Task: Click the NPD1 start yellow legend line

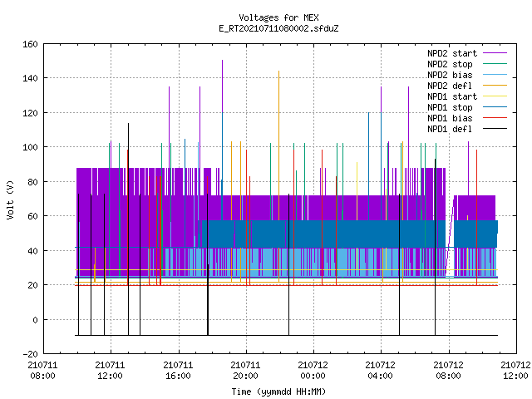Action: click(x=495, y=96)
